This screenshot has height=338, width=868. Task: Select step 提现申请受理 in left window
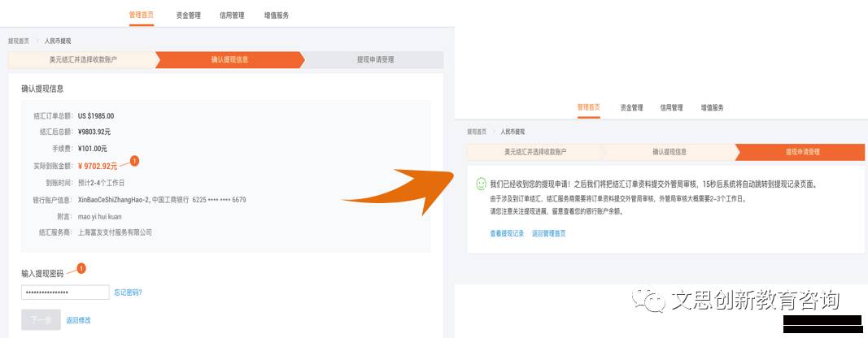click(375, 60)
